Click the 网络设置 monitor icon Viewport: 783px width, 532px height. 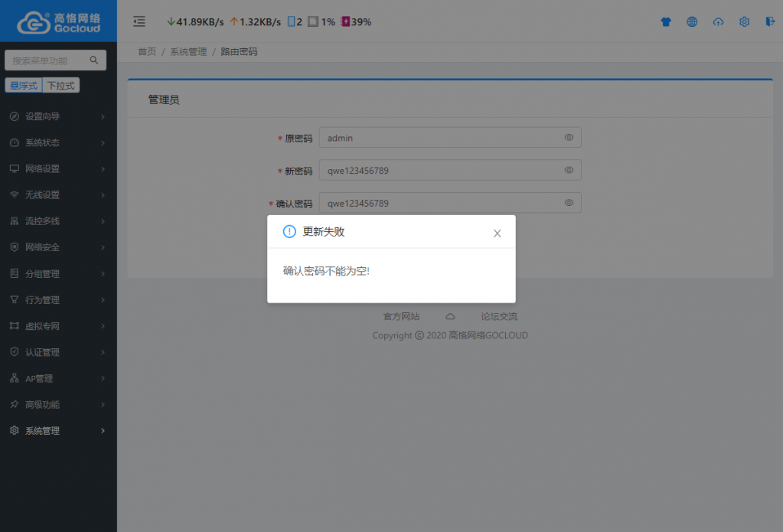click(15, 168)
